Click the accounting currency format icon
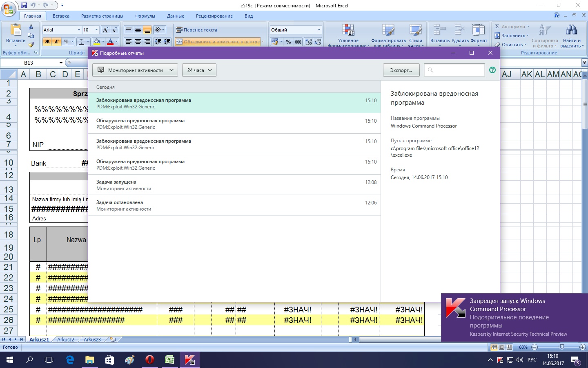Screen dimensions: 588x368 (275, 42)
